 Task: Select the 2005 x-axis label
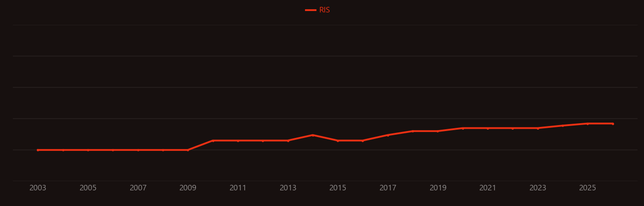point(88,188)
